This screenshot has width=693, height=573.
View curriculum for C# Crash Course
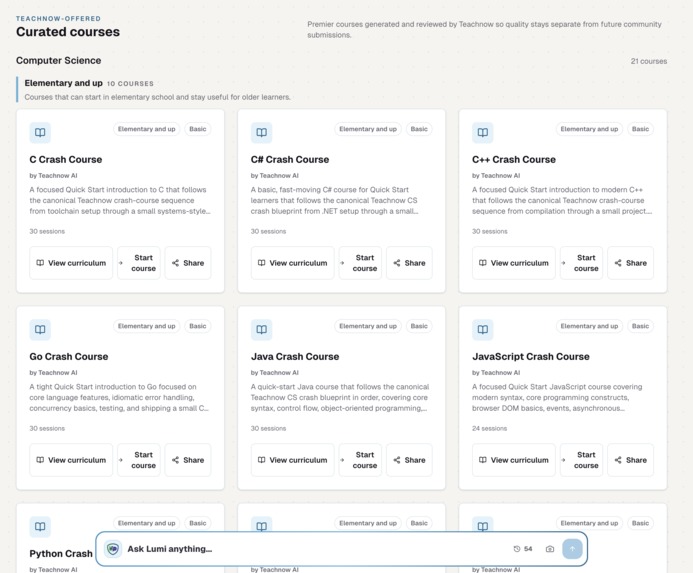(293, 263)
